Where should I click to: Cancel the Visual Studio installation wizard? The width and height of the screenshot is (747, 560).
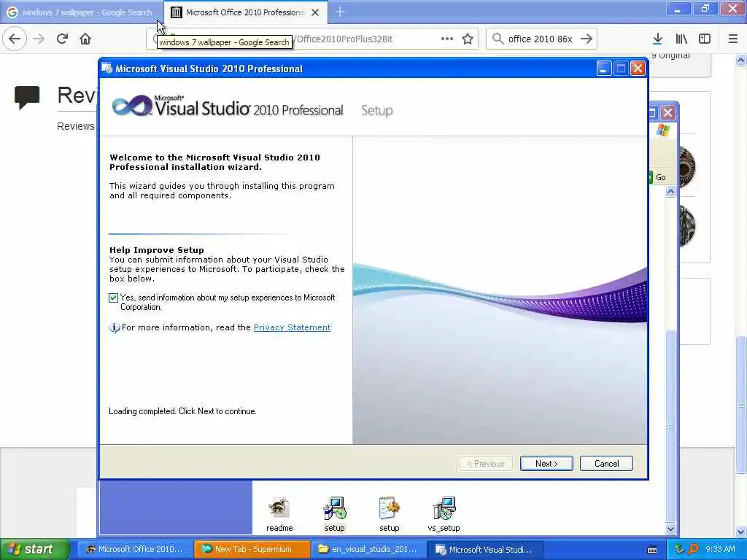[x=606, y=463]
